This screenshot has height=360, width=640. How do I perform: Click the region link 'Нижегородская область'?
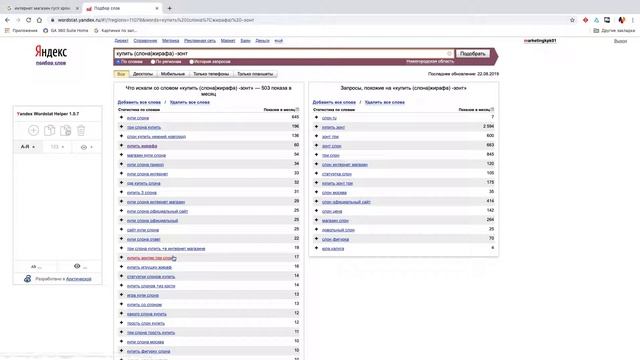click(430, 61)
